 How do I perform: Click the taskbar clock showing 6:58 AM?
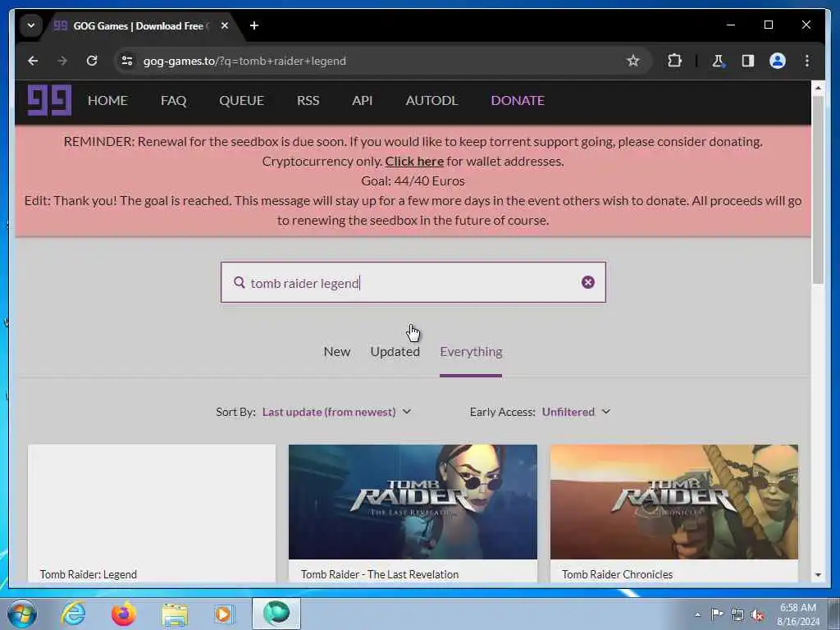coord(798,614)
